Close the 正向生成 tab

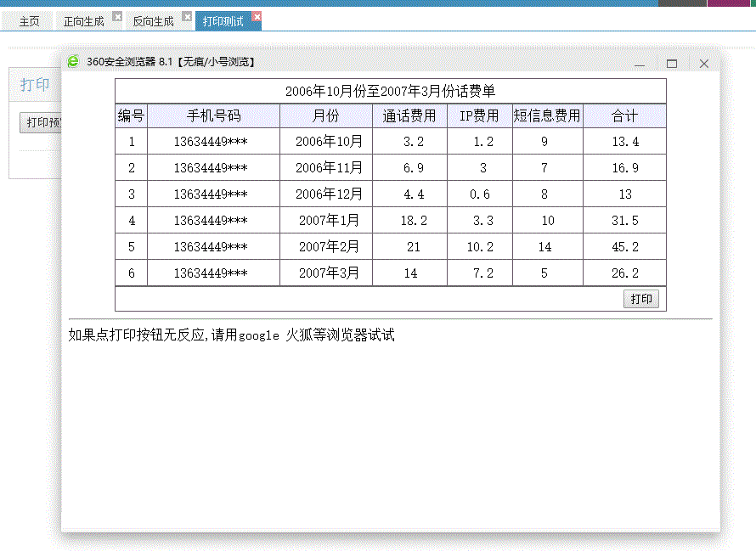[x=117, y=17]
